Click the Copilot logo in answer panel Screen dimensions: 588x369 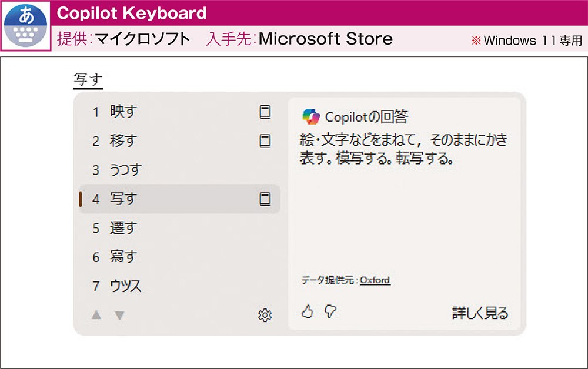click(x=311, y=116)
